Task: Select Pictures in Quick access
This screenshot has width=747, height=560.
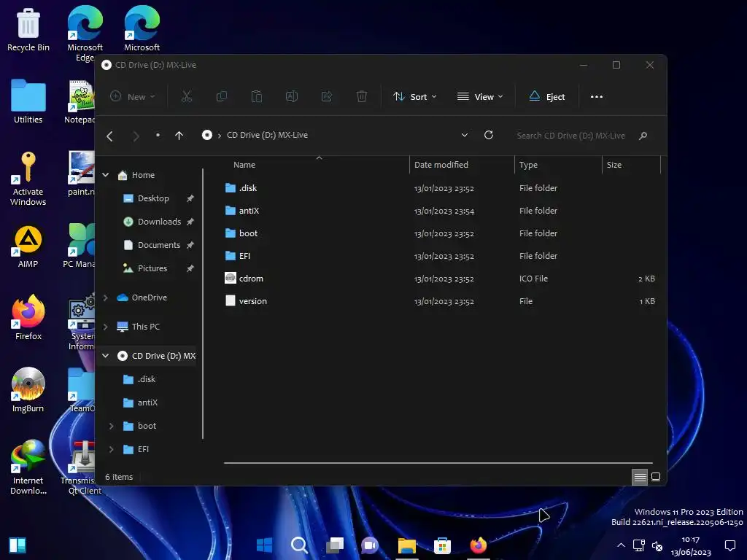Action: click(x=152, y=268)
